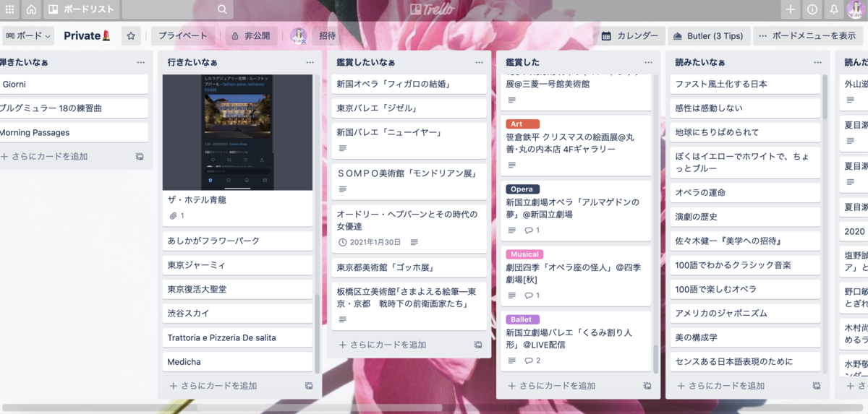Click the plus create icon in header
This screenshot has width=868, height=414.
(791, 9)
